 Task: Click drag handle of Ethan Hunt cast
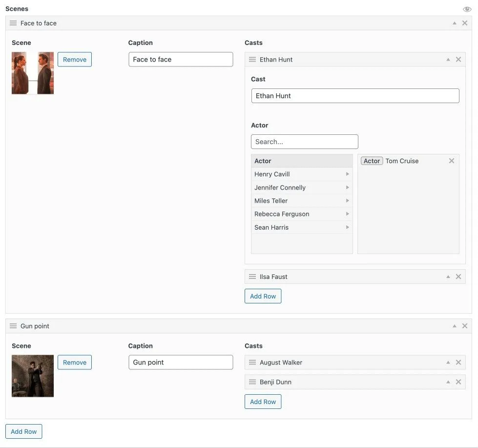pyautogui.click(x=252, y=60)
